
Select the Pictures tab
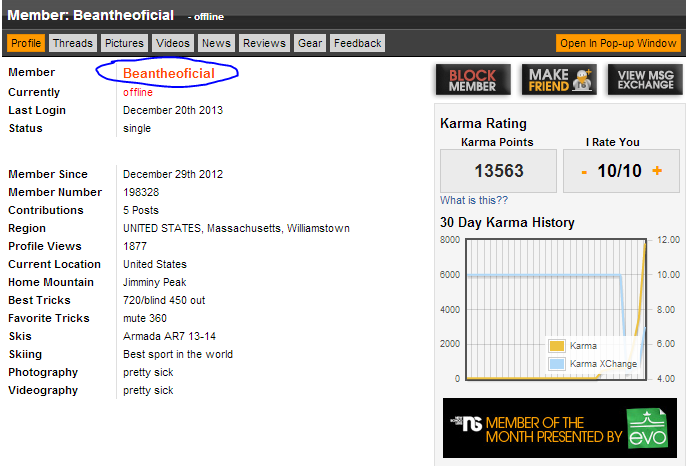(x=125, y=43)
